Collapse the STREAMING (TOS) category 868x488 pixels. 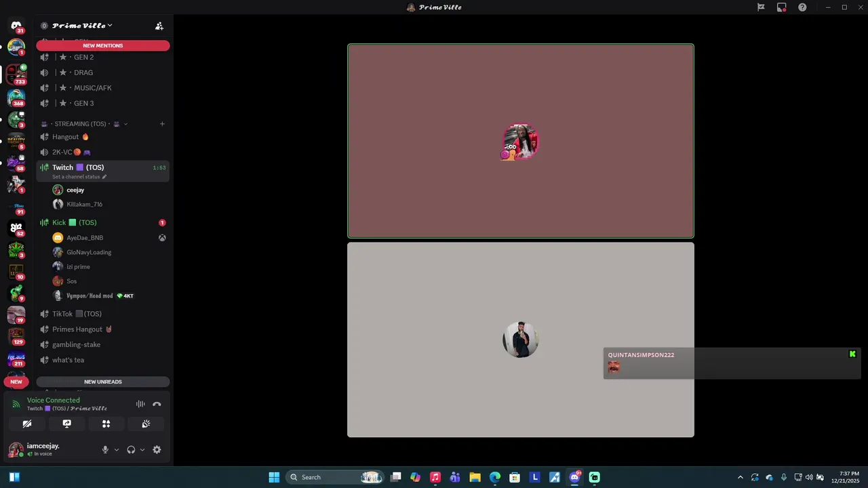85,124
